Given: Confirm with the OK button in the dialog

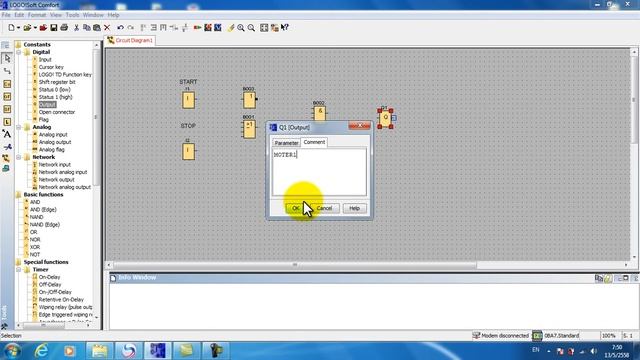Looking at the screenshot, I should tap(296, 208).
